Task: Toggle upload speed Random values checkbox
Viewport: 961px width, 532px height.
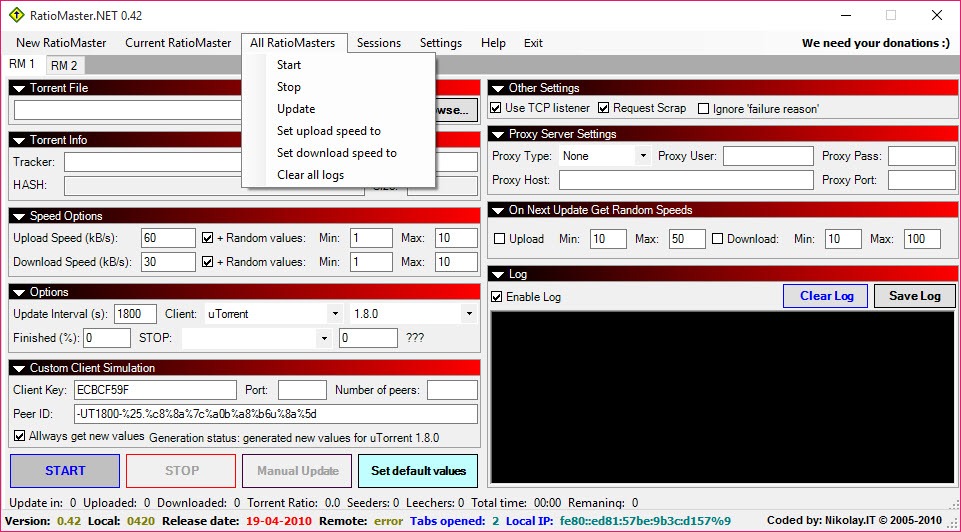Action: (208, 238)
